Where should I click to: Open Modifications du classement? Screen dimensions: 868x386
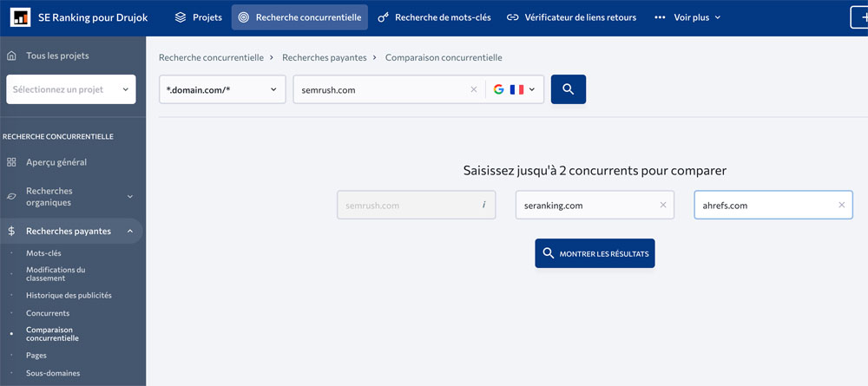pos(56,274)
